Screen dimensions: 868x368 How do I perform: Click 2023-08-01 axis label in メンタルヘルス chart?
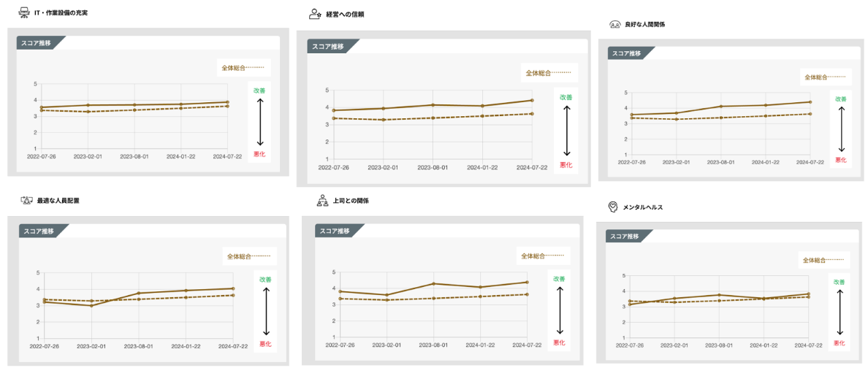pyautogui.click(x=718, y=345)
